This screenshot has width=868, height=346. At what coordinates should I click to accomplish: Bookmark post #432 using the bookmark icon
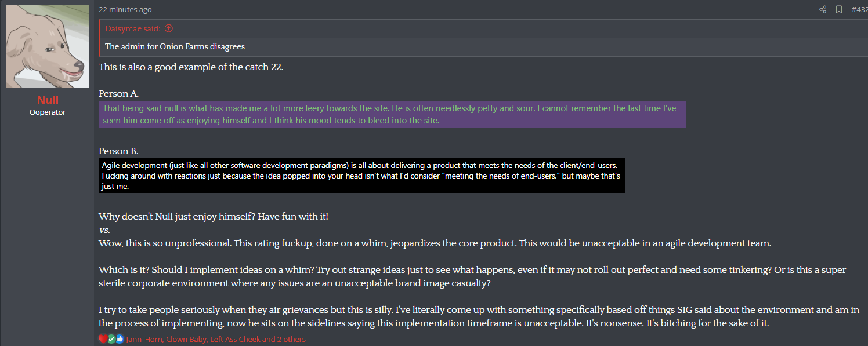[x=838, y=9]
